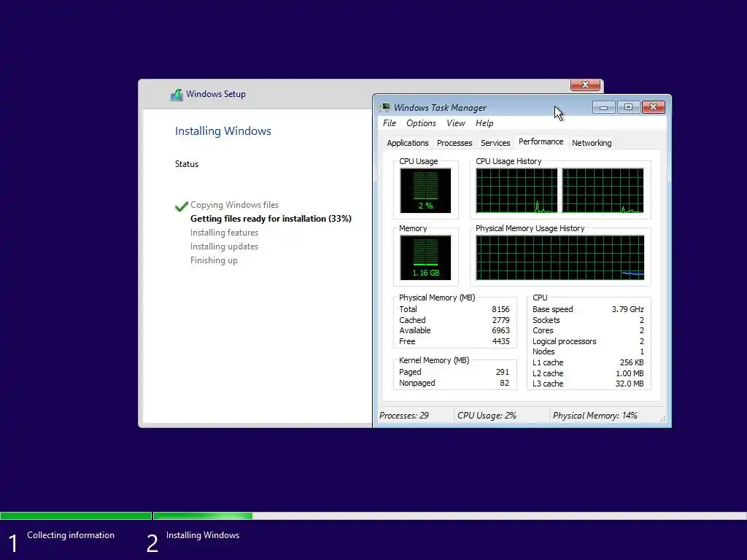Click the green checkmark beside Copying Windows files
Screen dimensions: 747x560
coord(182,206)
